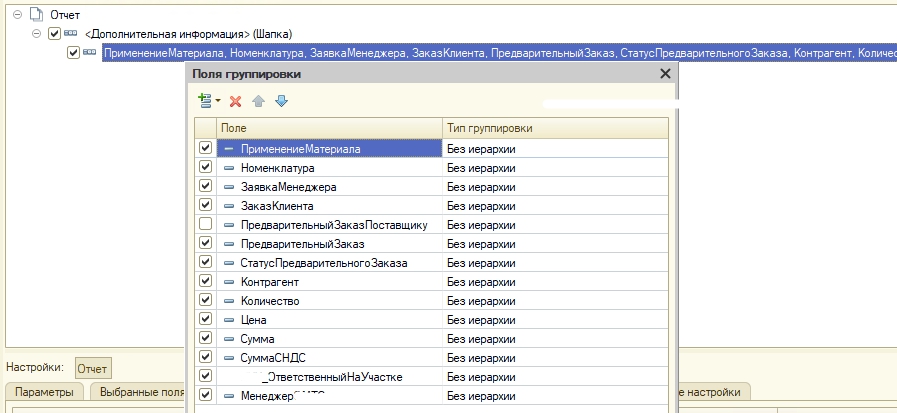Click the blue Move Down arrow icon
Screen dimensions: 897x413
click(281, 101)
